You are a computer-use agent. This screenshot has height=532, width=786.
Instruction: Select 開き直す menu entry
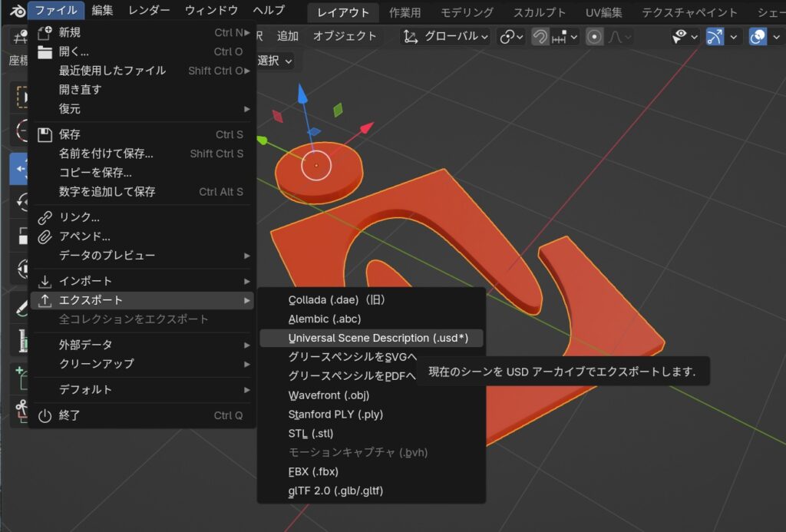[142, 90]
